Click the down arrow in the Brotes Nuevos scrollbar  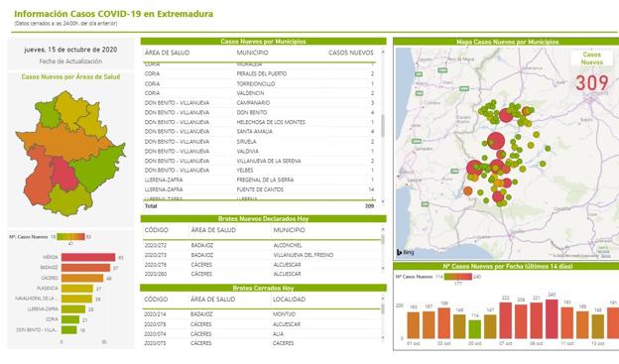pos(383,269)
